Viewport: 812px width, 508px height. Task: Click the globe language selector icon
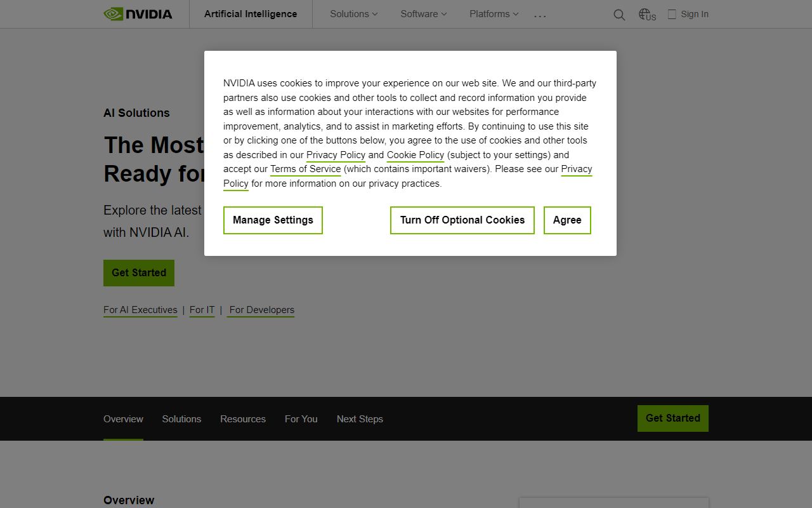click(x=645, y=13)
